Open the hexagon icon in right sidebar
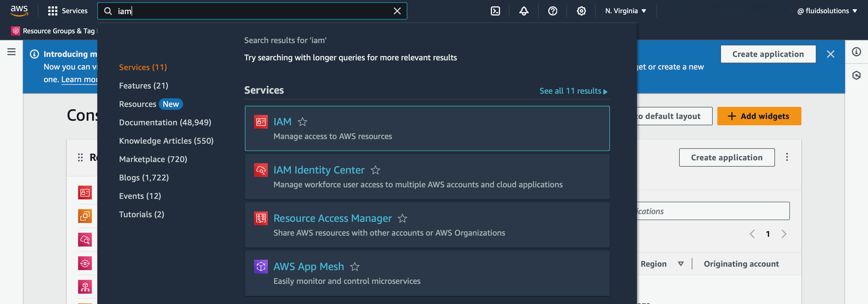 click(x=856, y=75)
